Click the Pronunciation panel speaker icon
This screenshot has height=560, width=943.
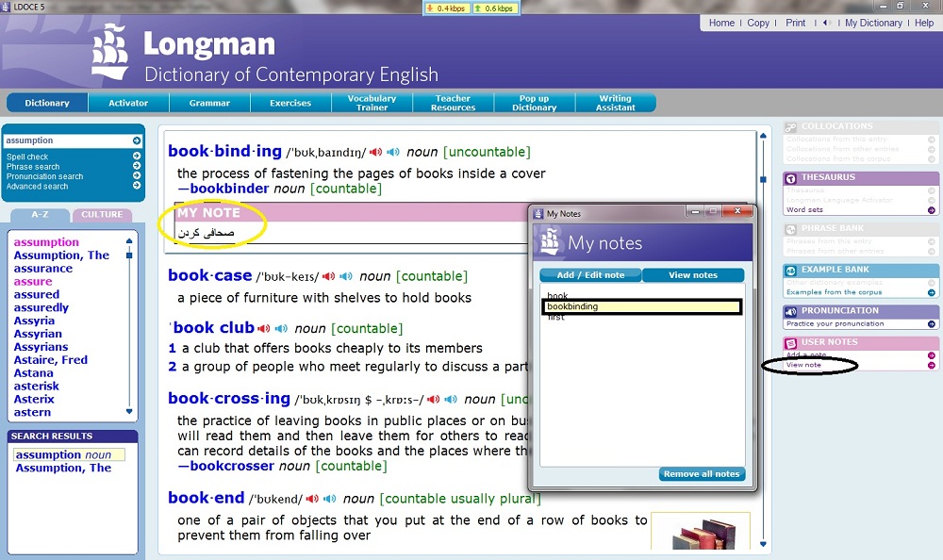pos(789,311)
